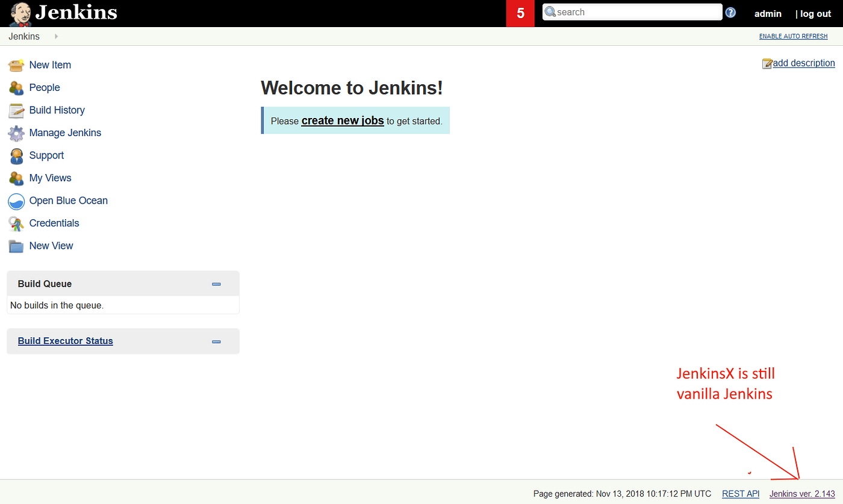Viewport: 843px width, 504px height.
Task: Open the REST API link
Action: point(740,493)
